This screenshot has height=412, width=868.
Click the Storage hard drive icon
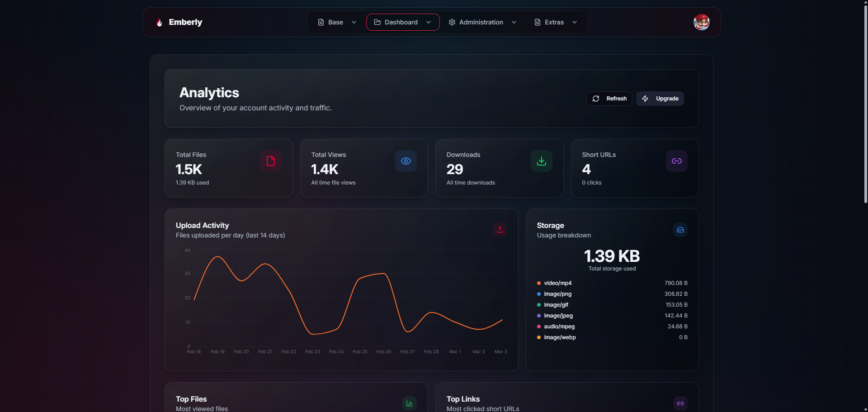(680, 230)
